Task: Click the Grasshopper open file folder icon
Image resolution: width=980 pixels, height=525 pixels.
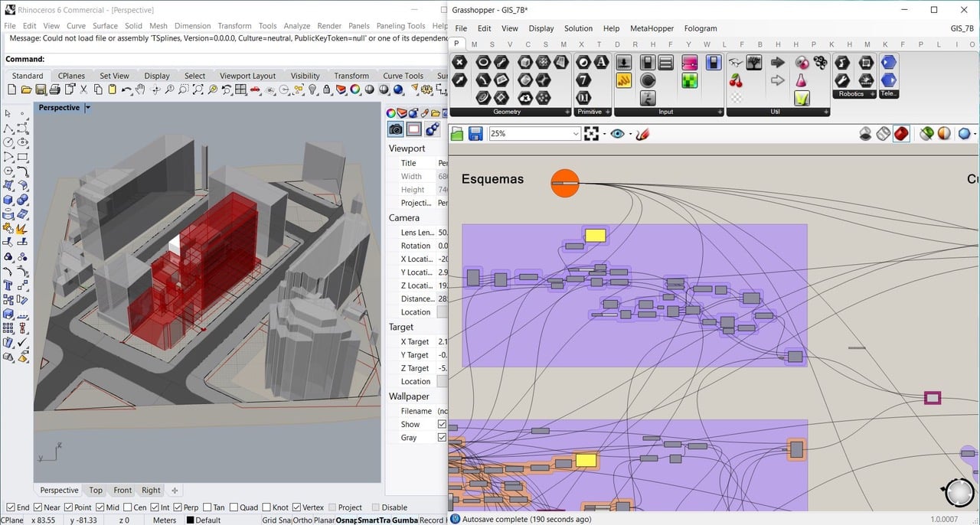Action: [457, 134]
